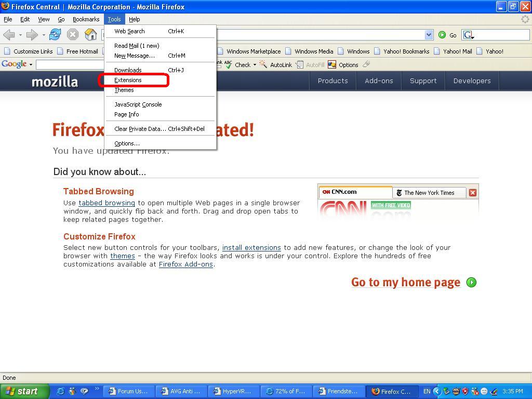
Task: Open the Support navigation item
Action: (x=423, y=81)
